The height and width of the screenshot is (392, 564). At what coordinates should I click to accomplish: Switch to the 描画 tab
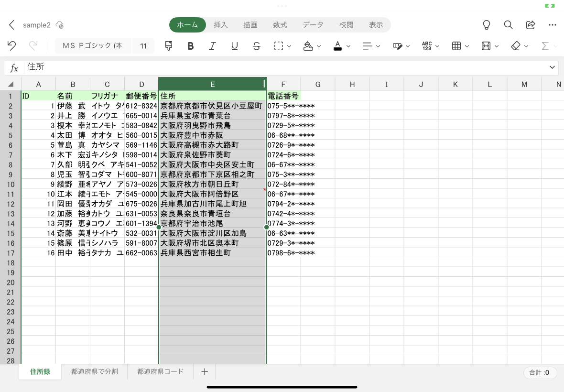pyautogui.click(x=250, y=25)
